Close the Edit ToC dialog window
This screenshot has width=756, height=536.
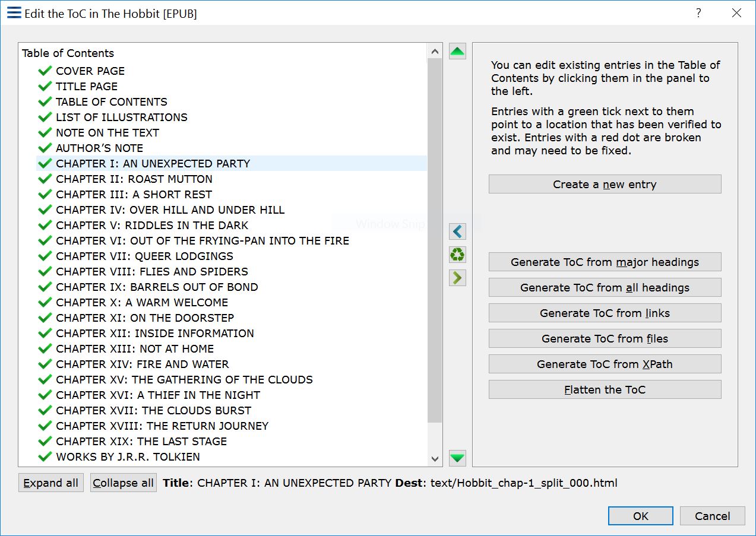pyautogui.click(x=736, y=12)
